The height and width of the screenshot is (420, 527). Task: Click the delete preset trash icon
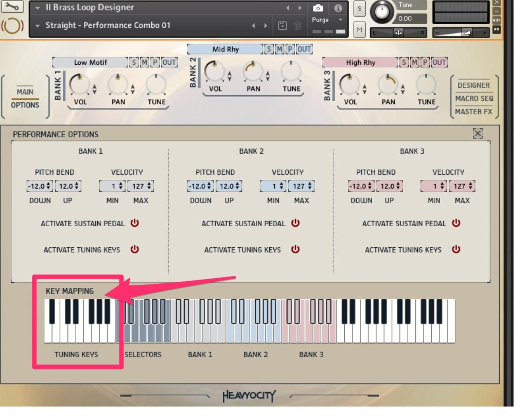point(297,25)
